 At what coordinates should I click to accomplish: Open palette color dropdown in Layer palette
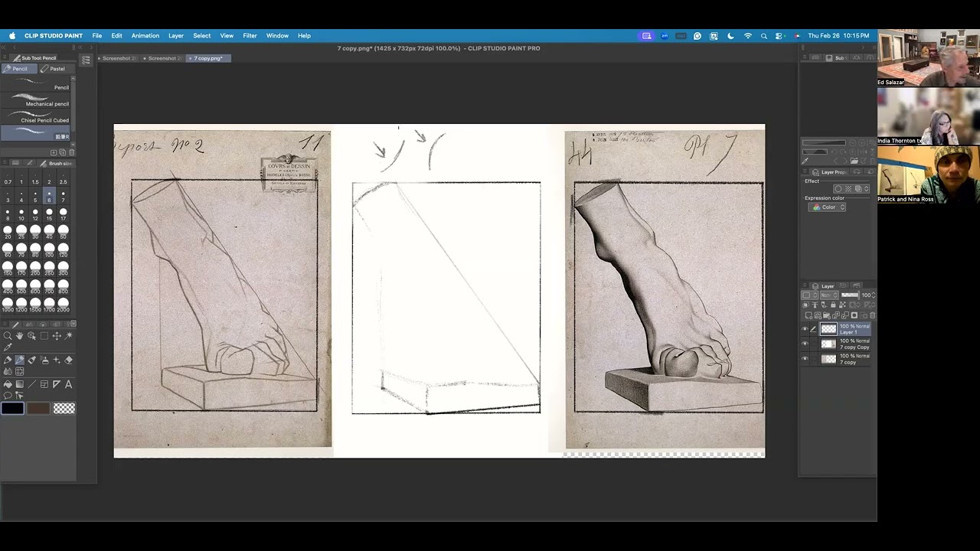click(x=809, y=295)
